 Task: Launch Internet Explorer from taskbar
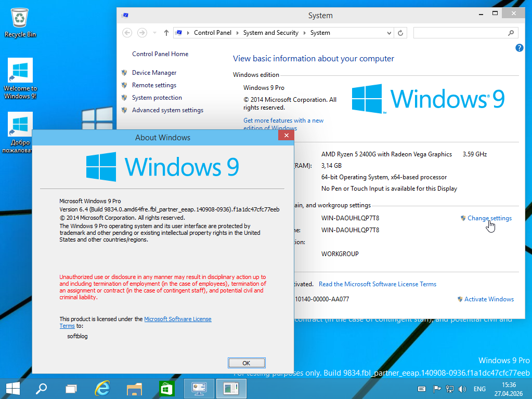coord(102,389)
